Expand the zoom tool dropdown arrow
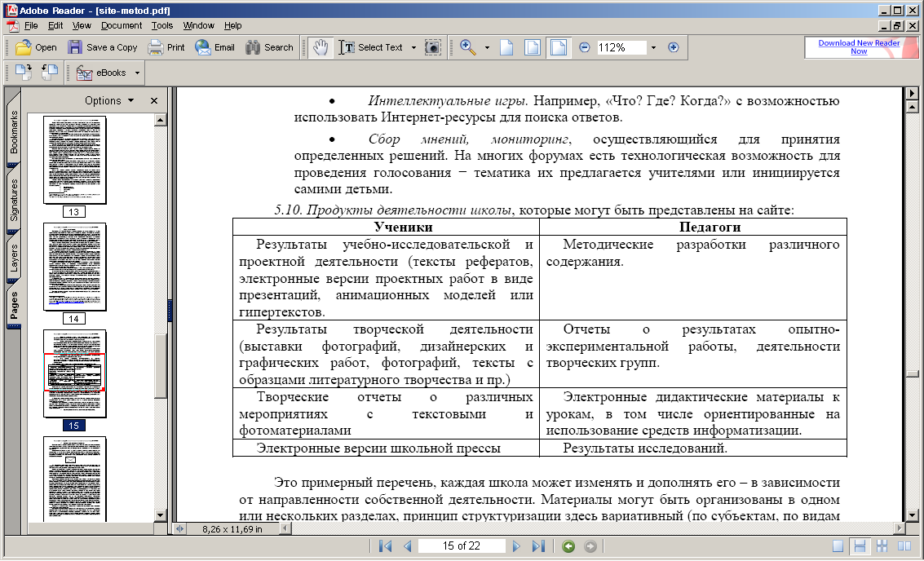Viewport: 924px width, 561px height. click(487, 48)
